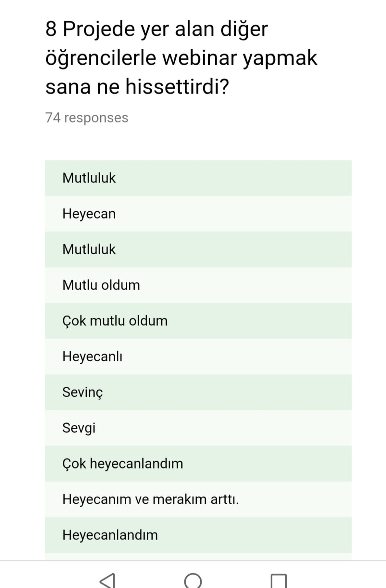Tap the Android home circle icon
Screen dimensions: 386x588
(193, 580)
